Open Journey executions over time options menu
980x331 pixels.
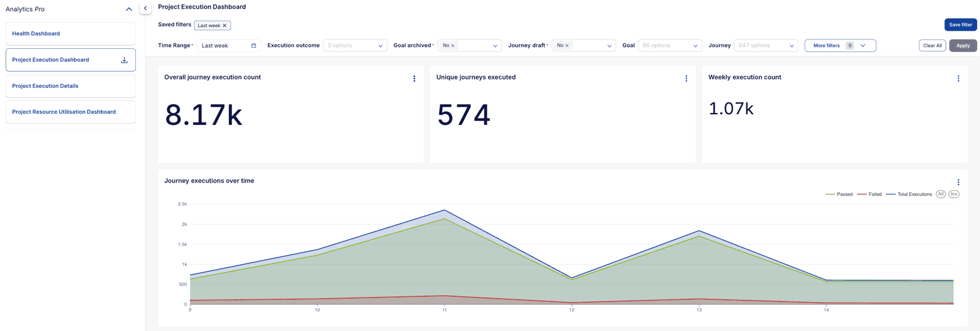coord(958,182)
